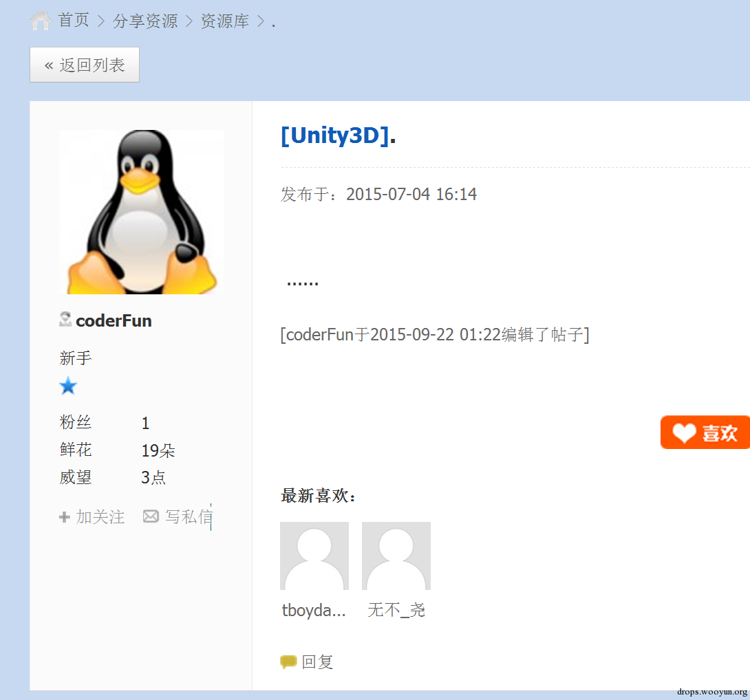The image size is (750, 700).
Task: Open coderFun's penguin avatar image
Action: pyautogui.click(x=142, y=212)
